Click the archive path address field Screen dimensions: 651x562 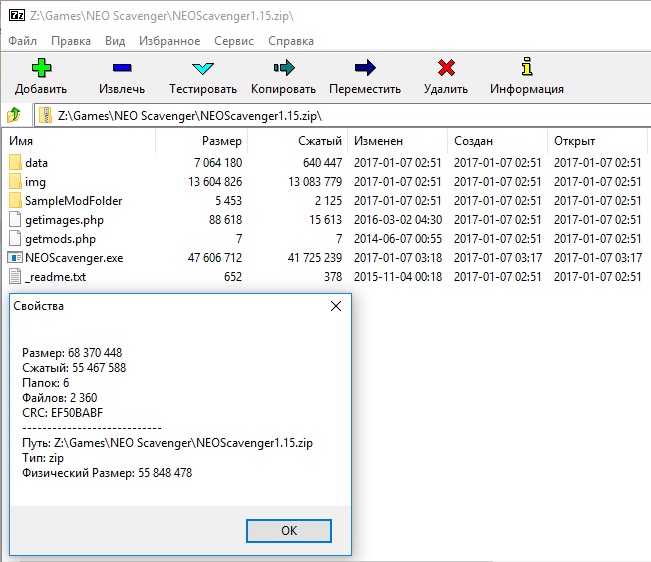pyautogui.click(x=343, y=115)
